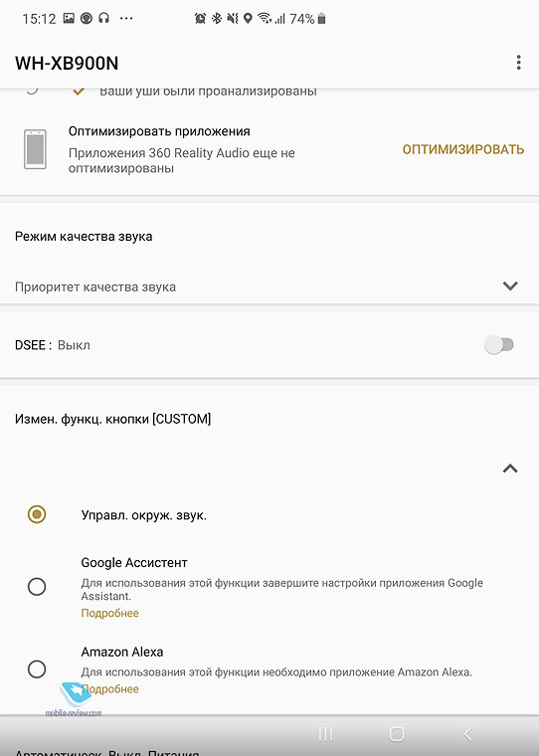Select Управл. окруж. звук. radio option
The width and height of the screenshot is (539, 756).
[37, 514]
